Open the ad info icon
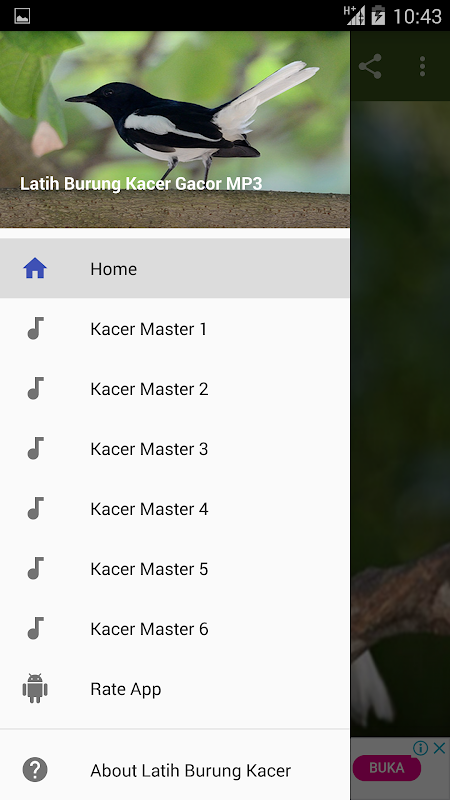 click(420, 748)
